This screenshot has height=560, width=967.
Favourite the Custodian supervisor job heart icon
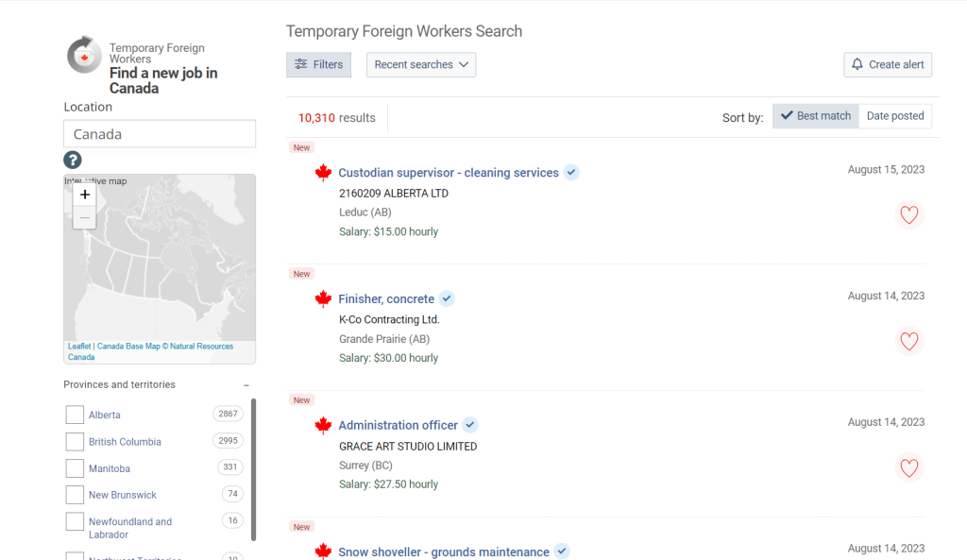click(x=908, y=215)
